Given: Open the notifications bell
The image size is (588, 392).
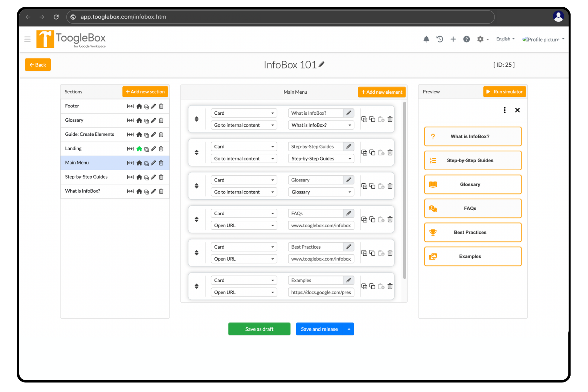Looking at the screenshot, I should tap(426, 39).
